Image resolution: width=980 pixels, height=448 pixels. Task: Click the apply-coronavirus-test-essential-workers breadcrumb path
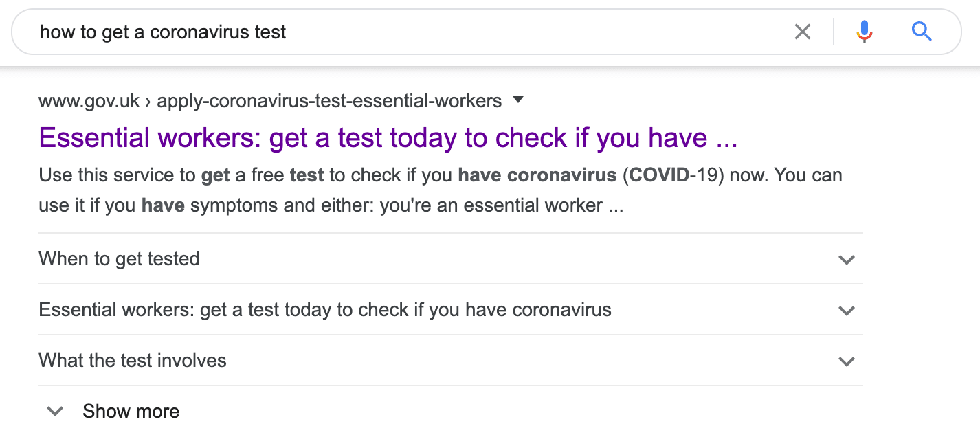coord(329,101)
